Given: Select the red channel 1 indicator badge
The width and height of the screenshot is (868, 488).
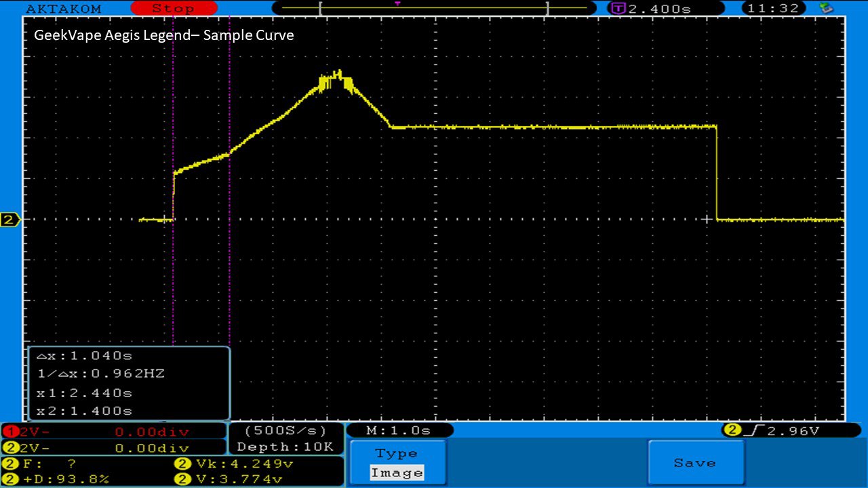Looking at the screenshot, I should click(x=10, y=432).
